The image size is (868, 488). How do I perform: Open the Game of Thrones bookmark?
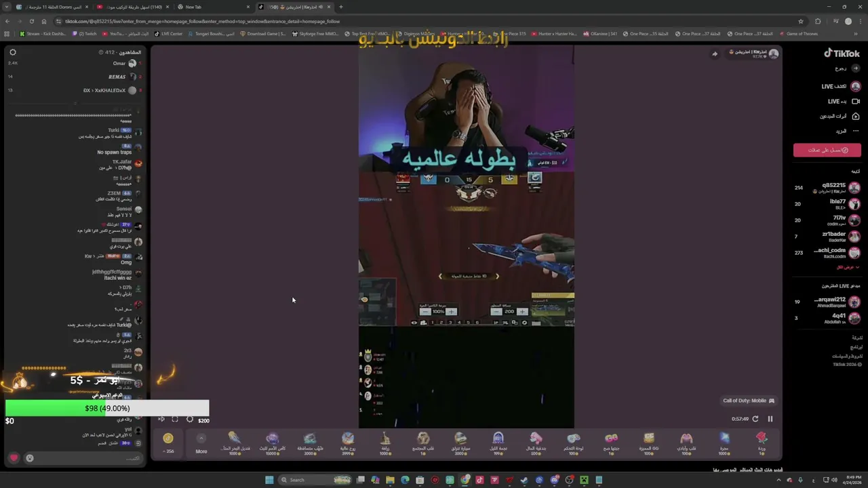(799, 34)
